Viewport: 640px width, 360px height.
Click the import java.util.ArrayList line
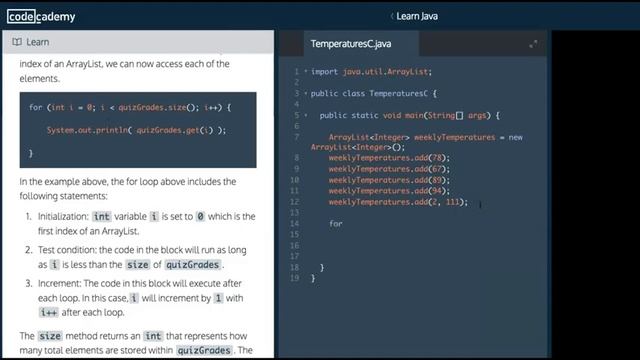371,72
